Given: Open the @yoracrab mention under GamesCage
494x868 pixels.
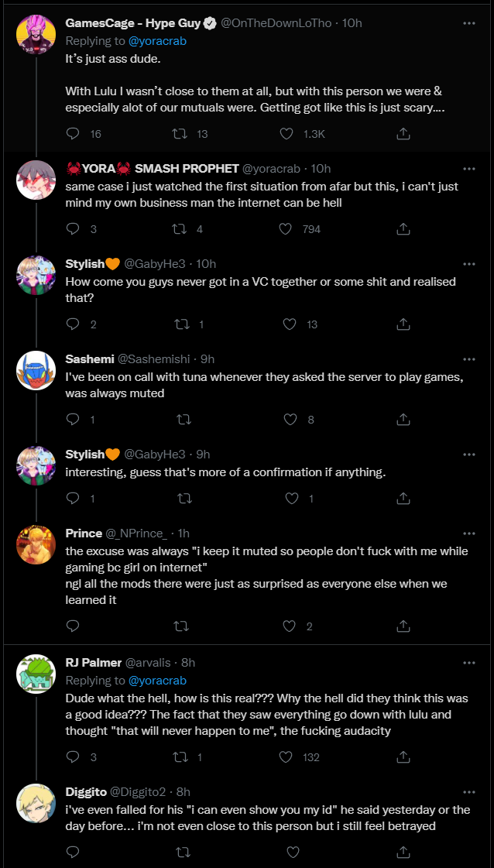Looking at the screenshot, I should (x=157, y=42).
